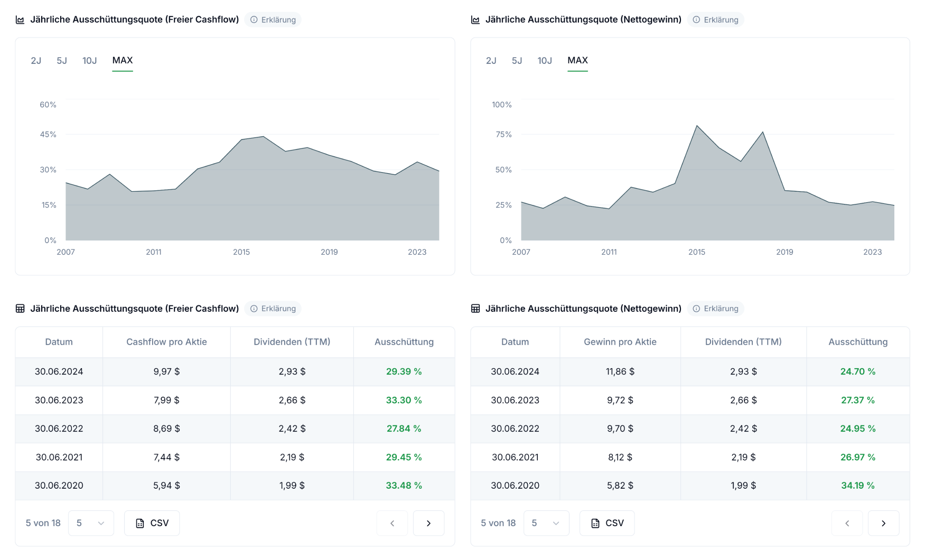Select 2J range on Nettogewinn chart
This screenshot has width=925, height=560.
click(x=491, y=61)
